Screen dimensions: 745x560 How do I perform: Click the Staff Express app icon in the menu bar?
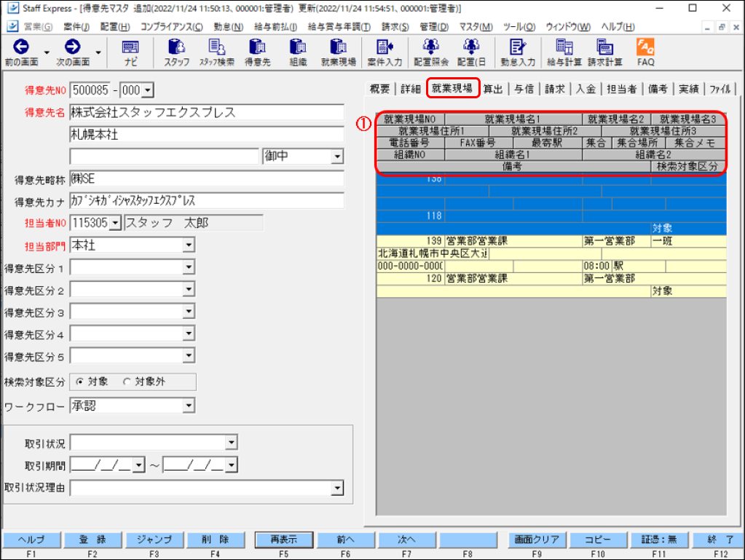click(13, 27)
